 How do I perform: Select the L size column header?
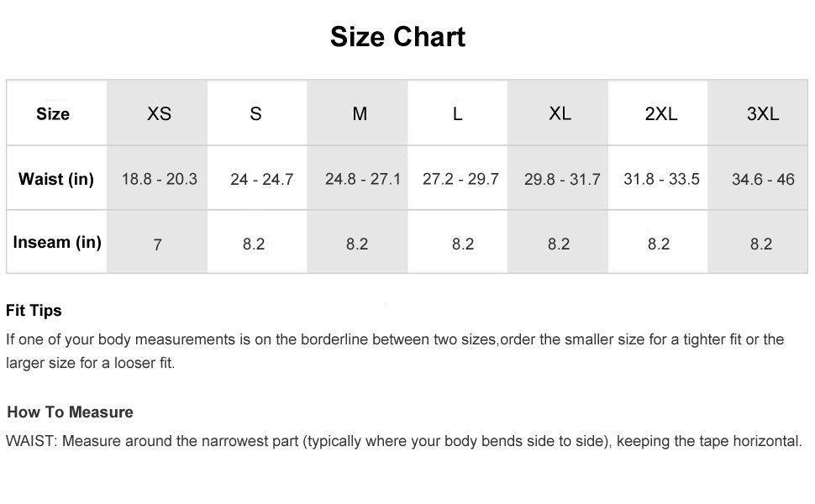(x=457, y=113)
